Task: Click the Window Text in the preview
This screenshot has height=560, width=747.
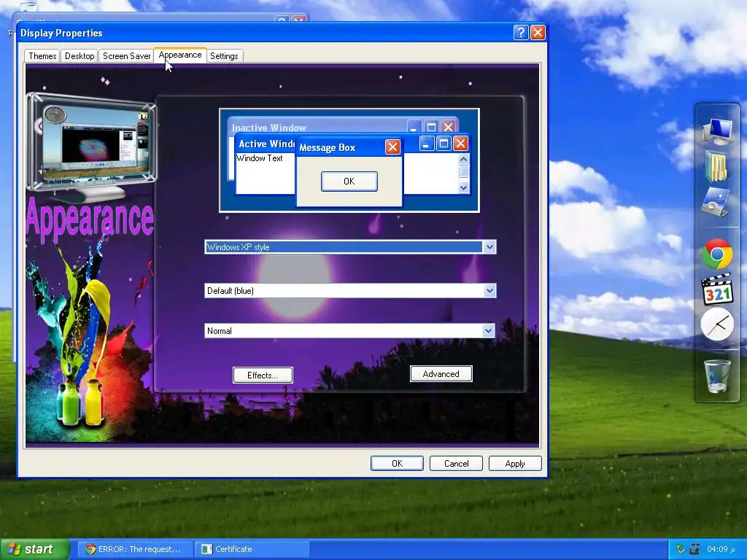Action: (x=259, y=158)
